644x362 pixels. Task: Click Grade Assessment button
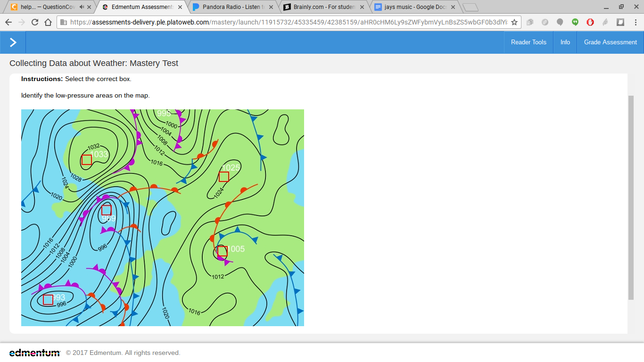click(611, 42)
